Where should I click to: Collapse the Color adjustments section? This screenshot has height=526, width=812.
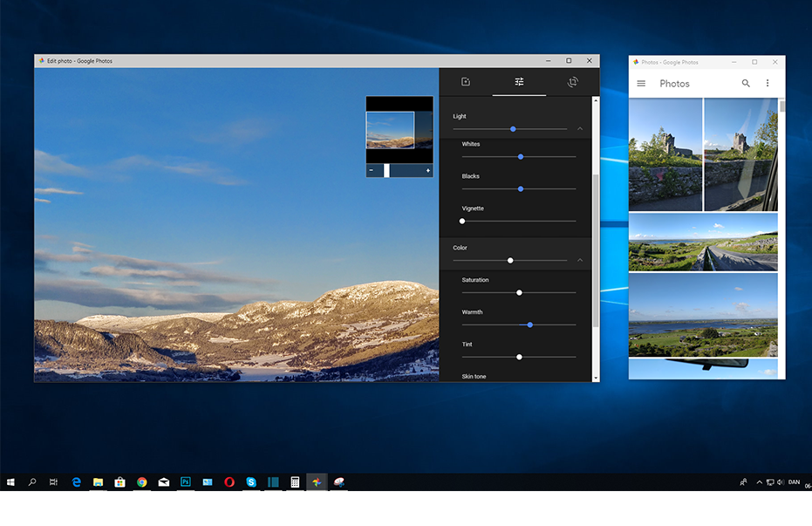tap(580, 259)
